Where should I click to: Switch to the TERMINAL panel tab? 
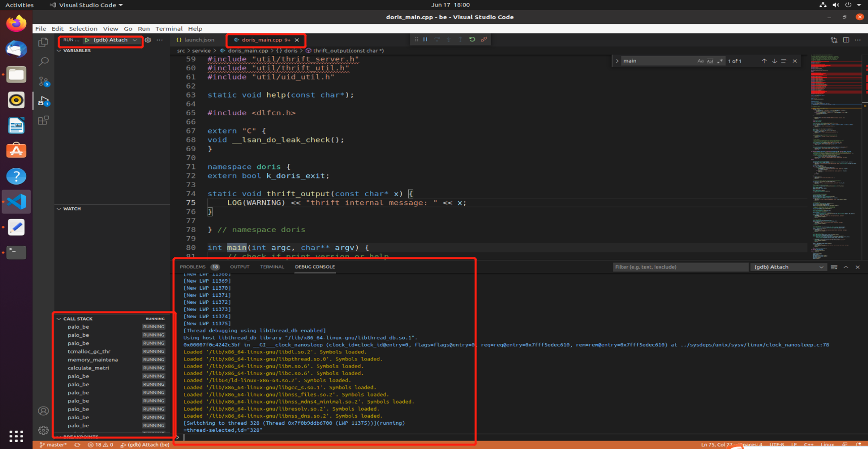point(272,266)
